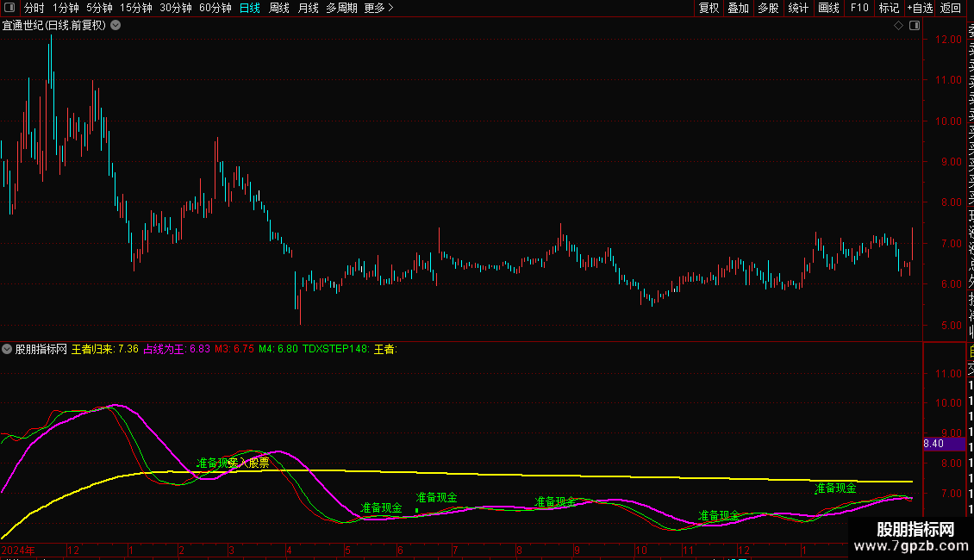Choose the 5分钟 period
The height and width of the screenshot is (560, 974).
point(99,8)
